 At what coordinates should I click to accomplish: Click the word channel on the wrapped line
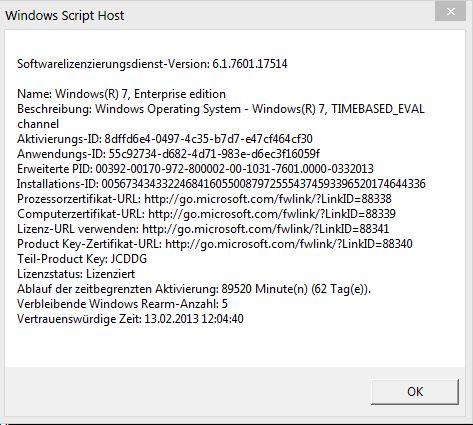(38, 124)
